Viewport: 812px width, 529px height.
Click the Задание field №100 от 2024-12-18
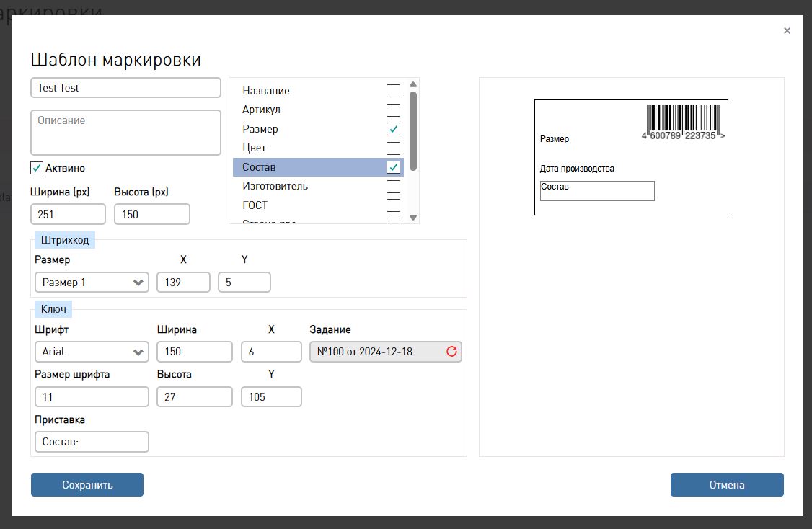coord(385,352)
